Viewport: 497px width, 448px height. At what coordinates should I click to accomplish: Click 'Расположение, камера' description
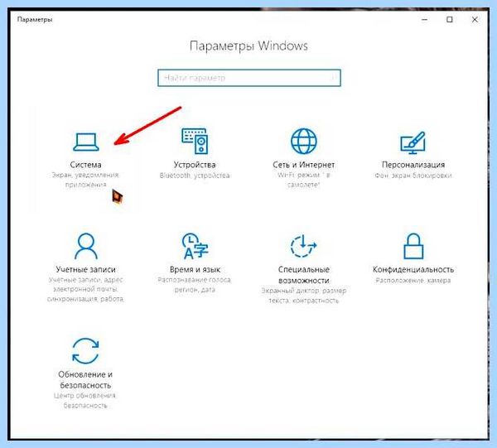pyautogui.click(x=413, y=281)
